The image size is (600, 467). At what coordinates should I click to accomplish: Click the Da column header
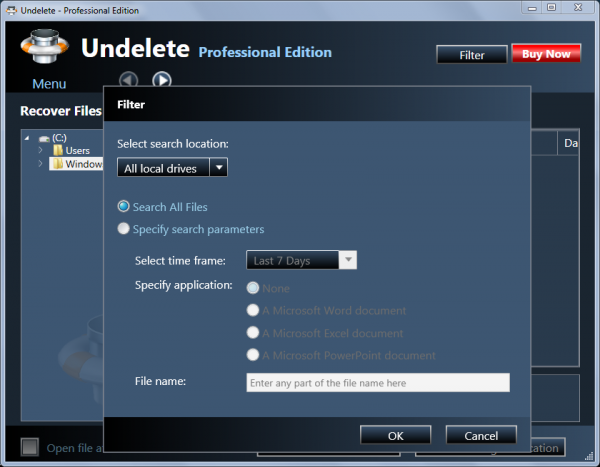[x=569, y=143]
